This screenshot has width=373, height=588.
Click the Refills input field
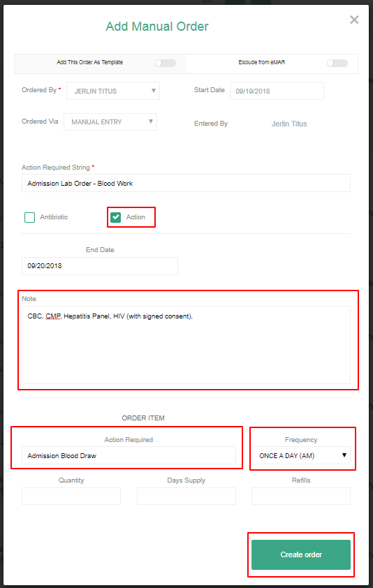coord(301,496)
